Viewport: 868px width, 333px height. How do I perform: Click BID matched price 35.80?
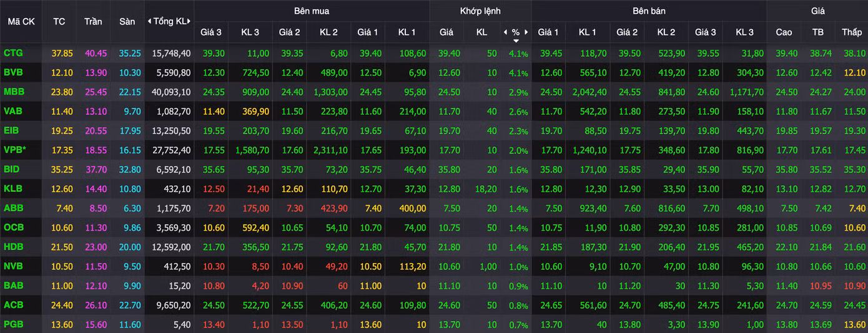point(449,169)
